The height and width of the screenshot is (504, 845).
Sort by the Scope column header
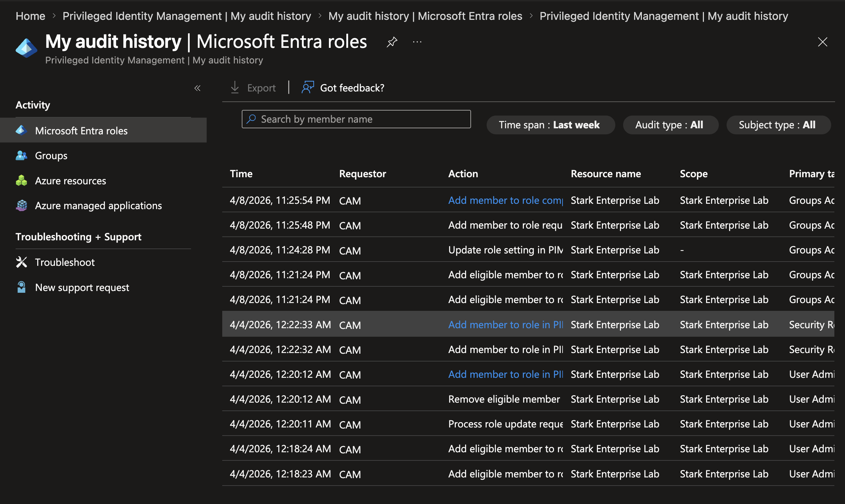[694, 174]
